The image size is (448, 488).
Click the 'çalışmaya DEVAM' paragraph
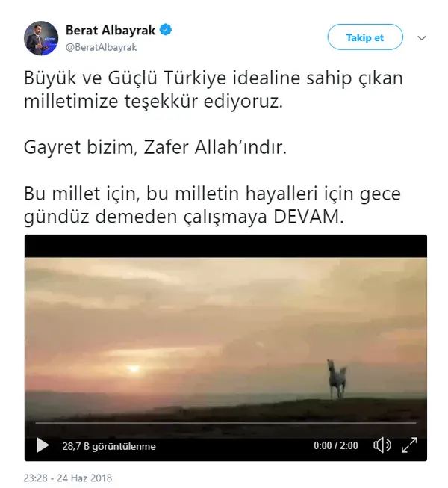pyautogui.click(x=212, y=205)
